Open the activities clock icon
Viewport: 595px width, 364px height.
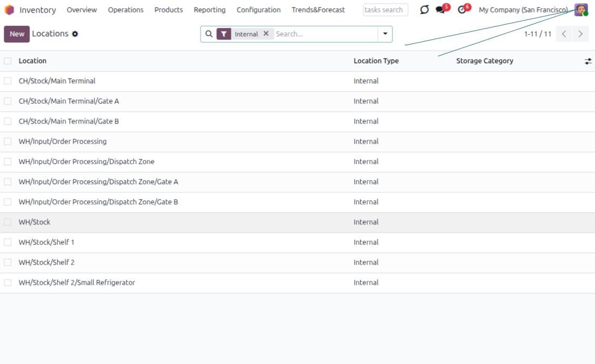click(x=462, y=10)
